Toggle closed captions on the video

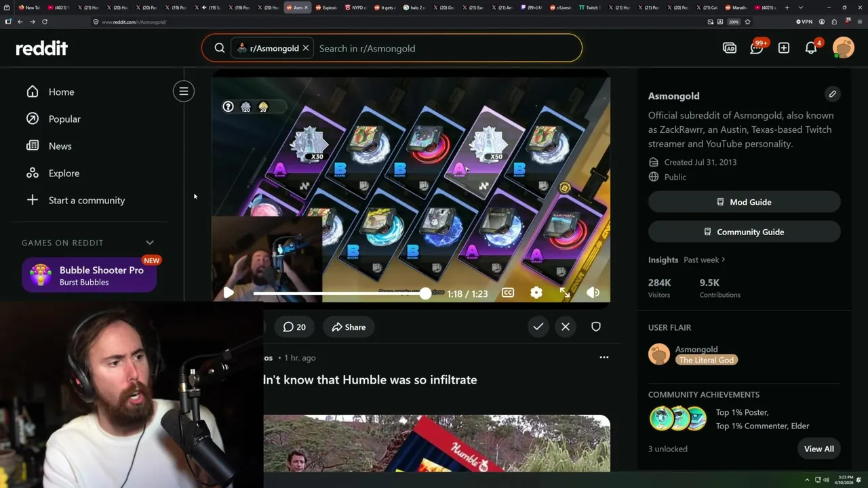click(x=508, y=293)
